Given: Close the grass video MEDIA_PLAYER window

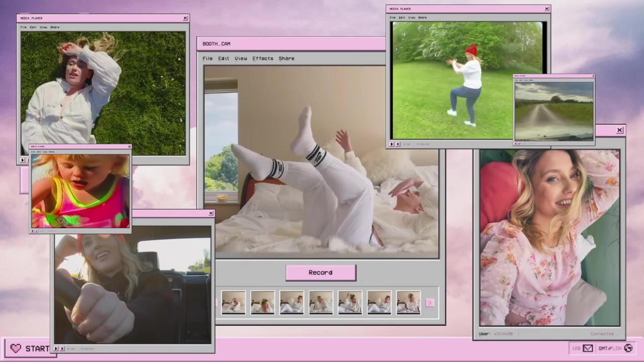Looking at the screenshot, I should tap(185, 18).
